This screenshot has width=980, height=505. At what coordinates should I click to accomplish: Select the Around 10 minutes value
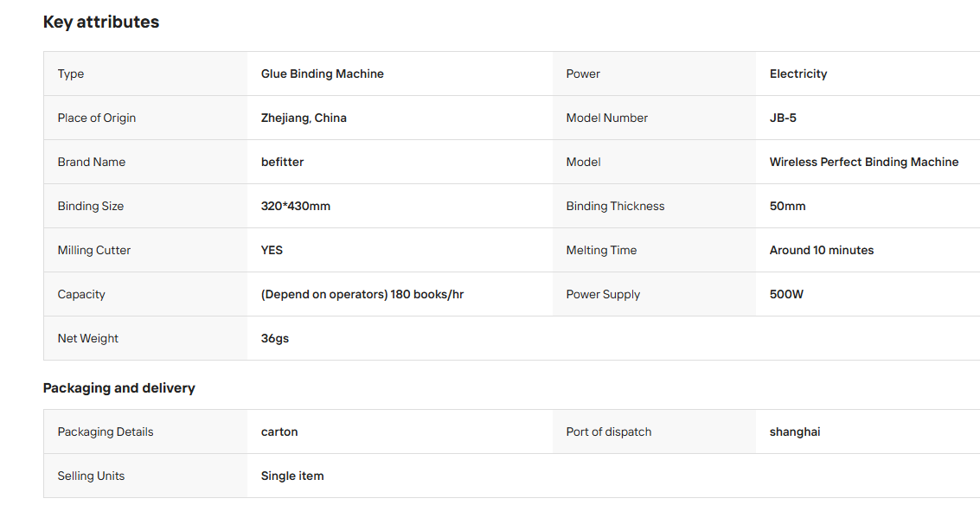point(822,250)
